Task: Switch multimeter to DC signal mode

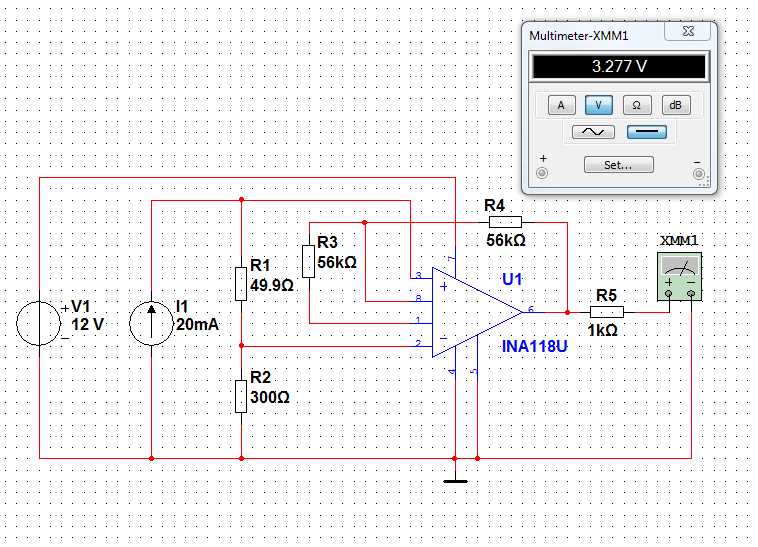Action: tap(646, 132)
